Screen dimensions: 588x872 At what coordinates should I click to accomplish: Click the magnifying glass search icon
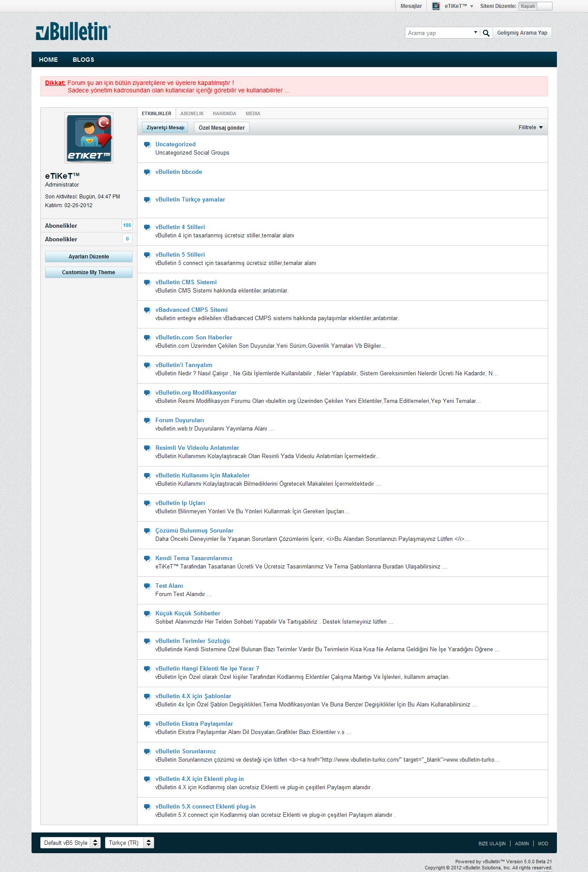tap(486, 33)
